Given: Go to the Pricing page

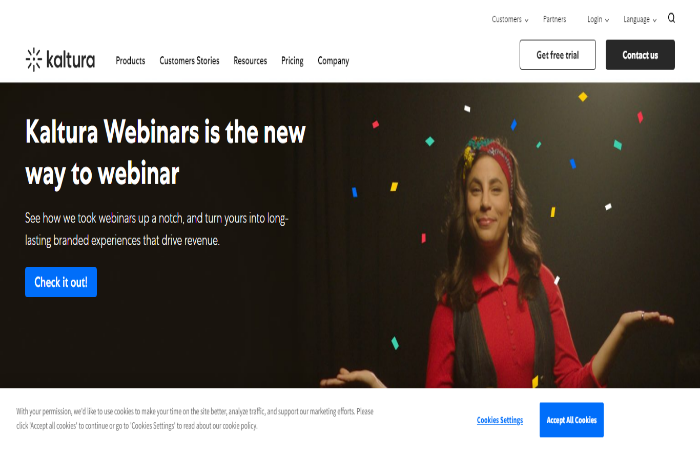Looking at the screenshot, I should pyautogui.click(x=292, y=61).
